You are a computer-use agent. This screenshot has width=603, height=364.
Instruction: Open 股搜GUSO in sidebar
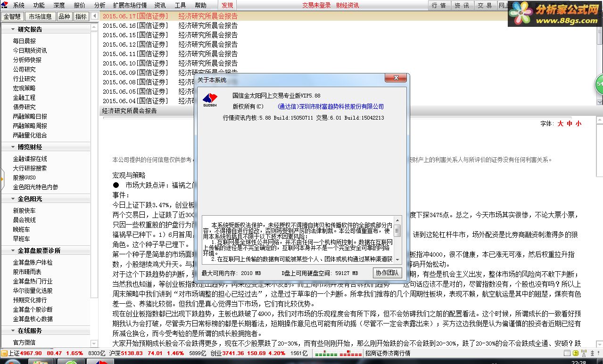[x=24, y=178]
